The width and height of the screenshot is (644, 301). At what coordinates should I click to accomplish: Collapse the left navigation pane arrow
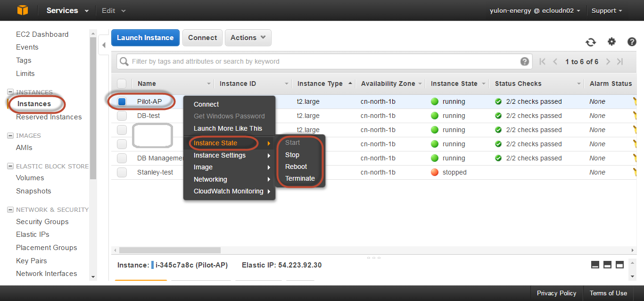click(104, 46)
